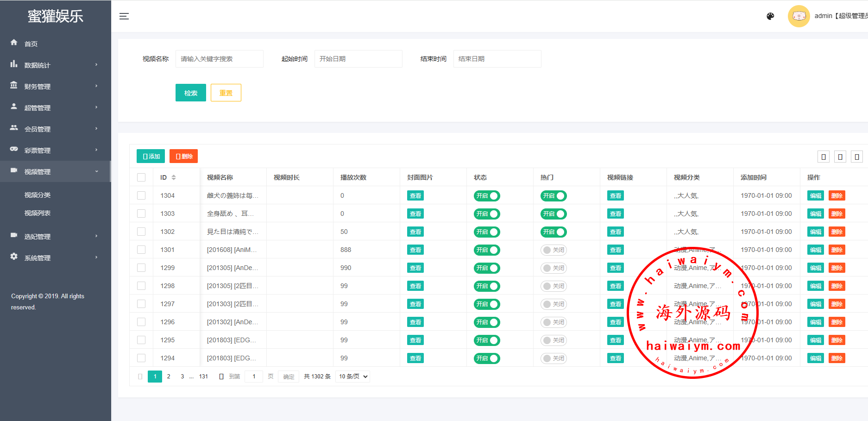This screenshot has height=421, width=868.
Task: Click the sidebar collapse hamburger icon
Action: (x=124, y=16)
